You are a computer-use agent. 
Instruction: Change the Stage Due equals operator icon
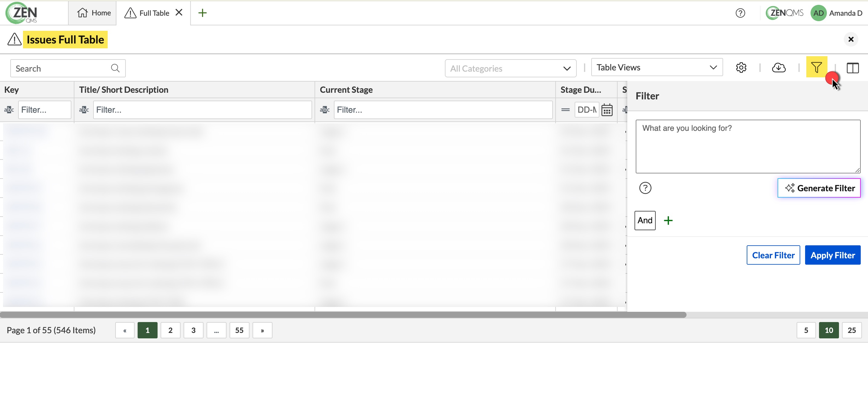(566, 110)
